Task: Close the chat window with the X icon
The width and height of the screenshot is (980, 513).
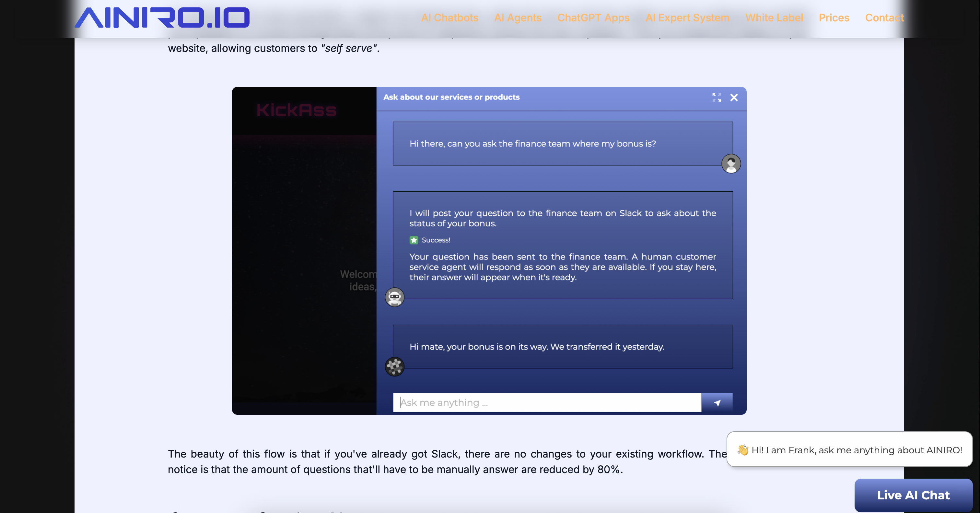Action: click(734, 97)
